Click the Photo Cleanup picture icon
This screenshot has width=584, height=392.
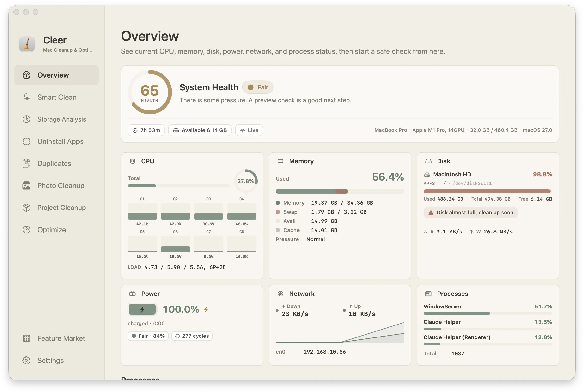(26, 185)
